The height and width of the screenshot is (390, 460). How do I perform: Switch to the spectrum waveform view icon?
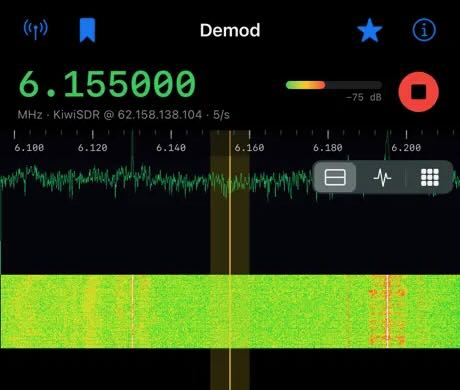tap(382, 177)
